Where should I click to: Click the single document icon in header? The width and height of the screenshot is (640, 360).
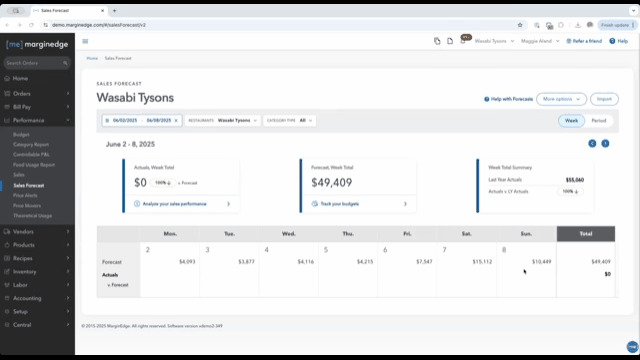tap(450, 41)
